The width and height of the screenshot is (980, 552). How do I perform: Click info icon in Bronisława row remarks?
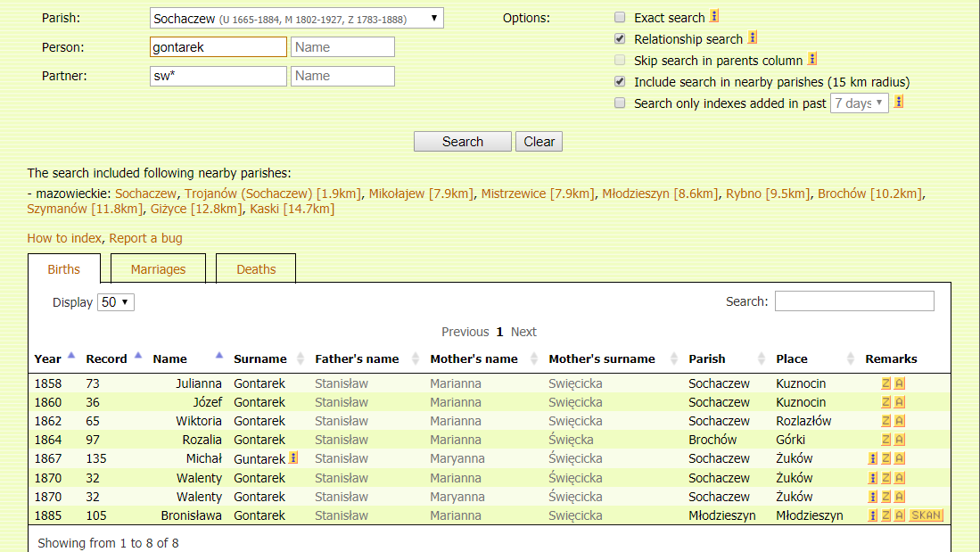[873, 515]
